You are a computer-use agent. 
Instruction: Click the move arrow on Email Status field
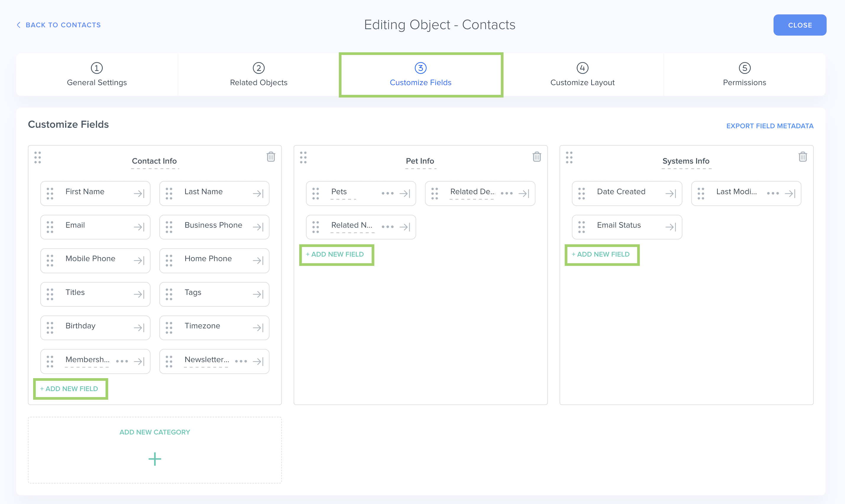(x=670, y=227)
